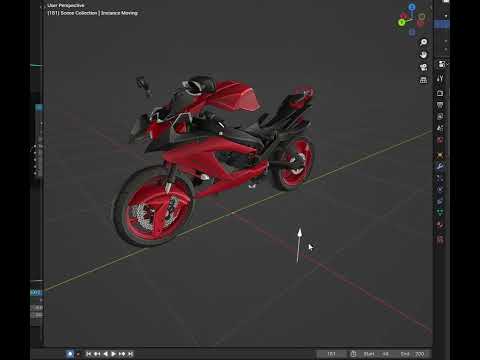Click the green Y axis gizmo ball
Viewport: 480px width, 360px height.
(402, 22)
